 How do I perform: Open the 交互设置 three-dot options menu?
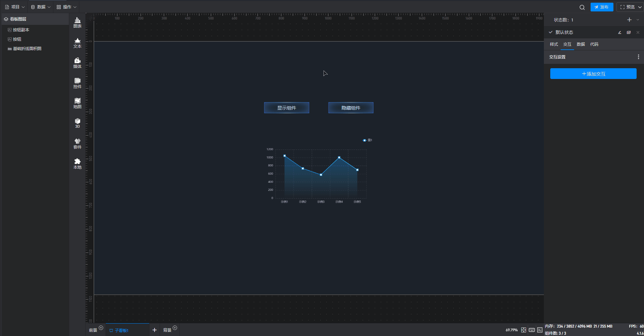[x=638, y=57]
